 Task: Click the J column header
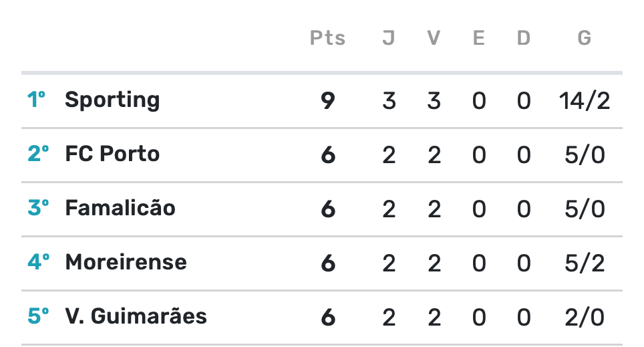pyautogui.click(x=389, y=38)
